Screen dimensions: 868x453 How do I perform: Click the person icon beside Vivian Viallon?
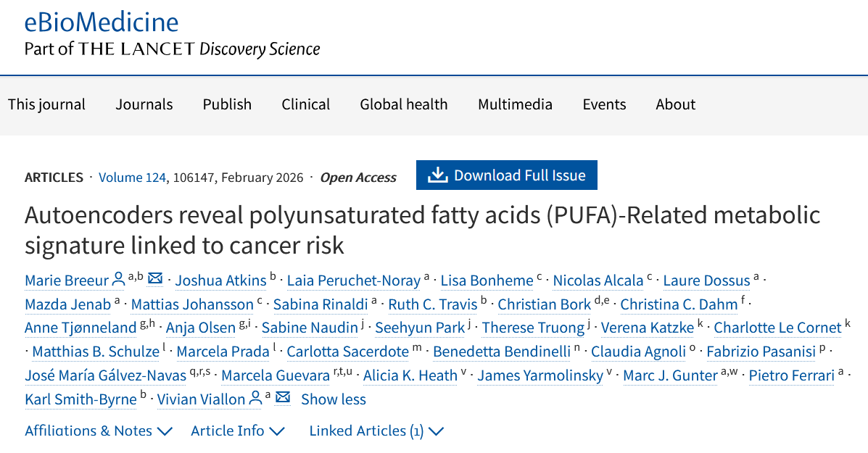pyautogui.click(x=255, y=398)
